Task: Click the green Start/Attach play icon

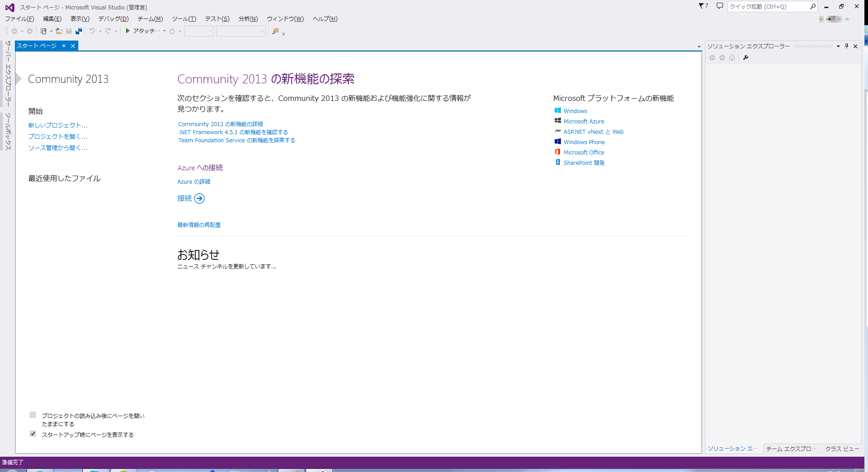Action: [128, 31]
